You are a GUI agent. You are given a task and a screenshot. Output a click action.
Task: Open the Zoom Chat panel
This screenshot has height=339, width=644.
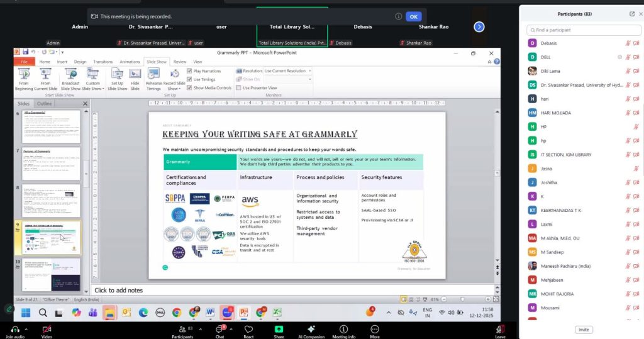point(219,328)
